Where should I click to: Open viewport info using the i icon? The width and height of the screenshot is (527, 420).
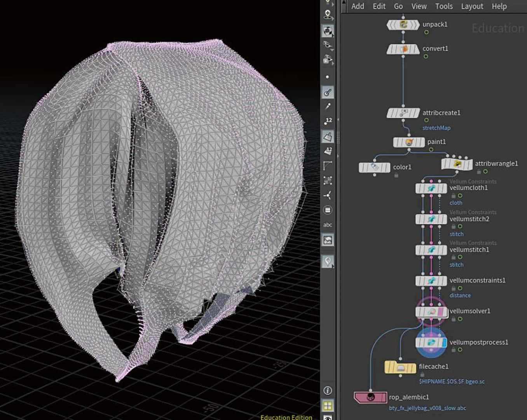click(x=328, y=391)
